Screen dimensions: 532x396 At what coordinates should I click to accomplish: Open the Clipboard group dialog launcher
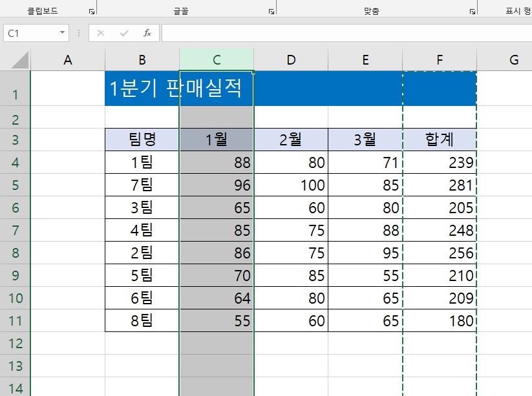[92, 12]
